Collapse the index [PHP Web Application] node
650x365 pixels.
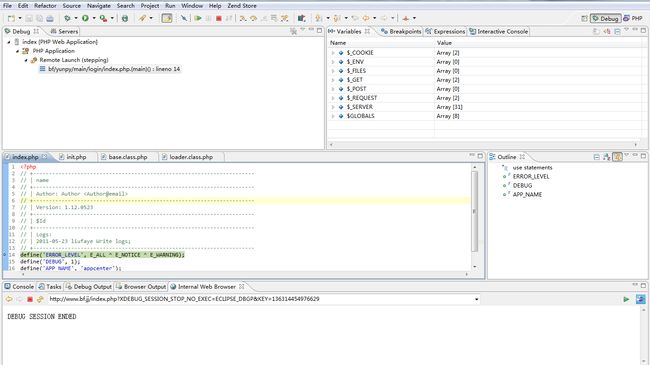tap(9, 42)
